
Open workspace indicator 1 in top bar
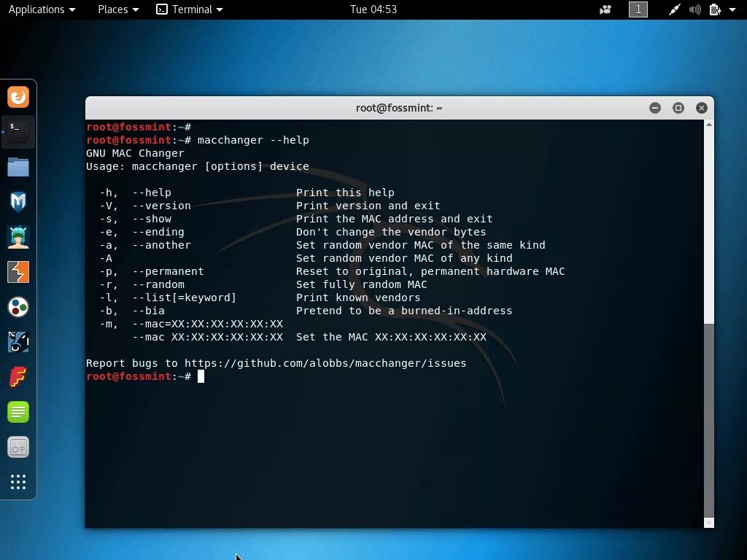(638, 9)
